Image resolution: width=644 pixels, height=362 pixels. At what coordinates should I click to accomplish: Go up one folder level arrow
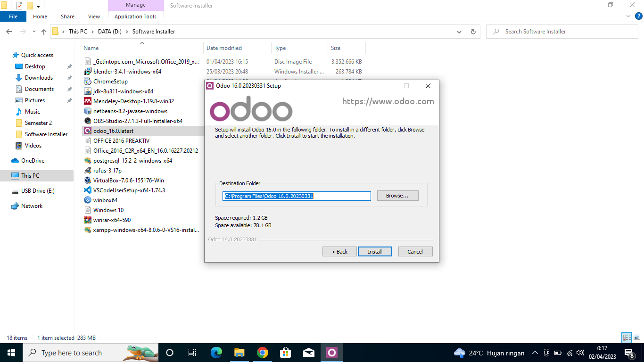pos(44,32)
